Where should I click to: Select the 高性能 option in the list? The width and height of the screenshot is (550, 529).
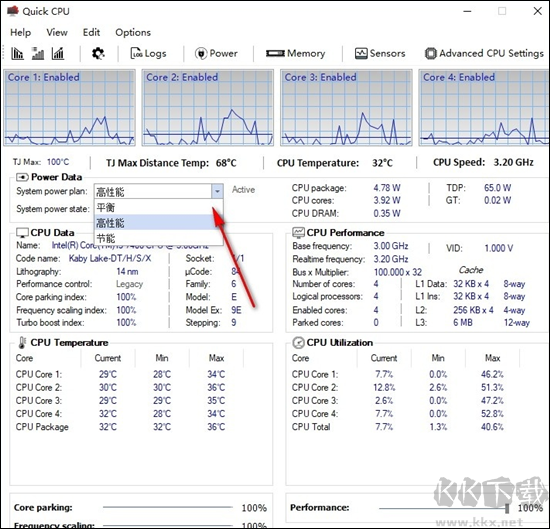(x=159, y=223)
